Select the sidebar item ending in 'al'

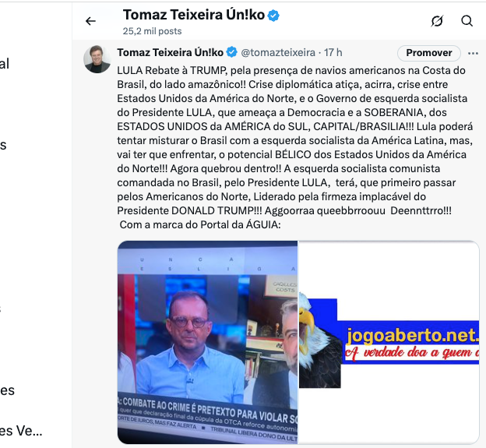[x=5, y=64]
